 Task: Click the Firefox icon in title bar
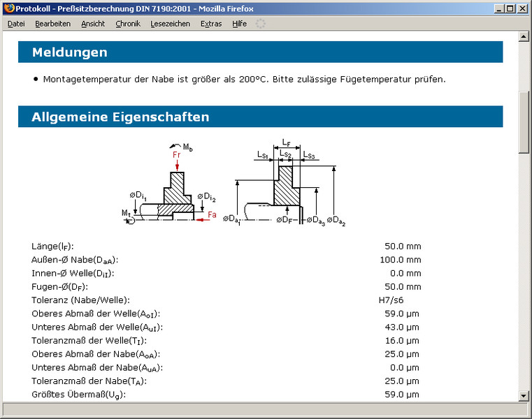pyautogui.click(x=8, y=8)
